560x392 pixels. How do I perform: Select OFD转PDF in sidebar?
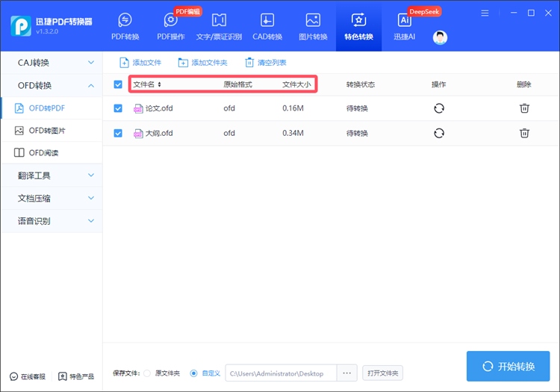pos(52,108)
